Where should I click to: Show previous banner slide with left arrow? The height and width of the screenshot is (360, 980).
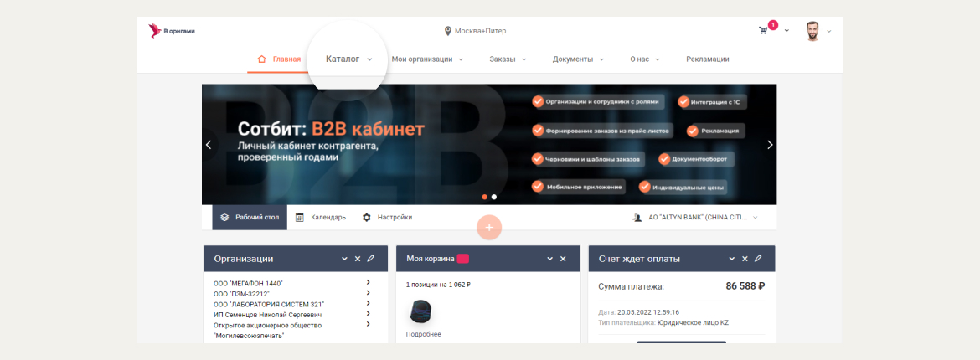pos(209,144)
